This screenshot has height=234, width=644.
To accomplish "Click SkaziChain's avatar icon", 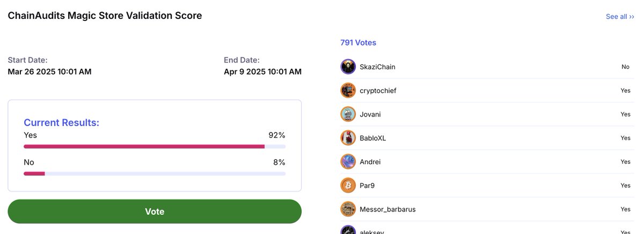I will (348, 67).
